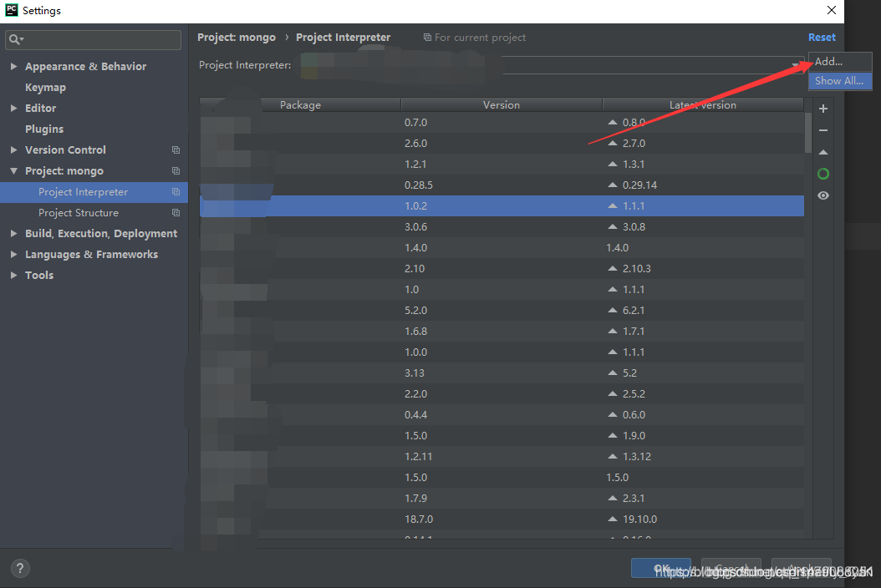Collapse the Project: mongo section
This screenshot has height=588, width=881.
[x=13, y=170]
